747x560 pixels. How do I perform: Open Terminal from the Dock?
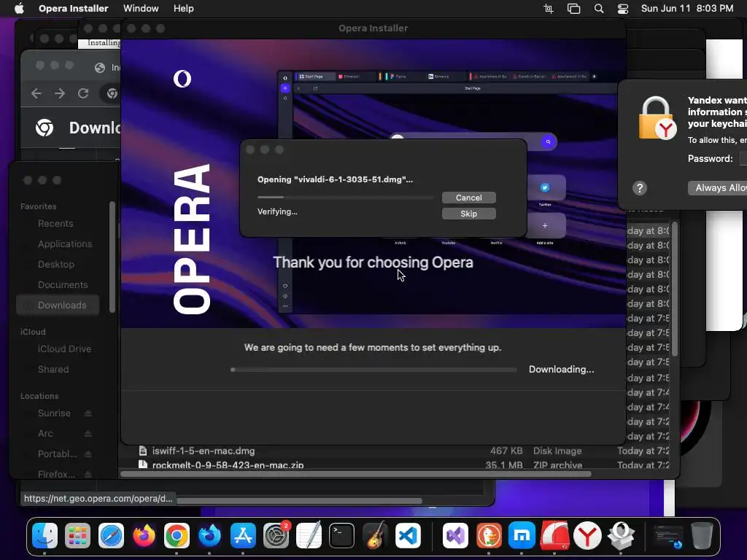tap(342, 536)
